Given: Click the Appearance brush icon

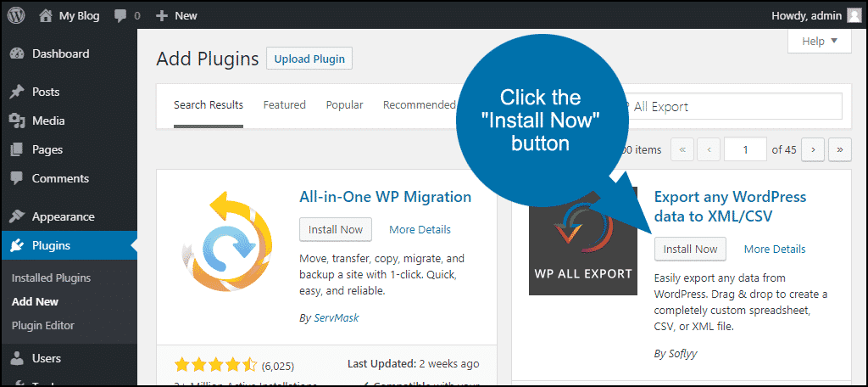Looking at the screenshot, I should (17, 216).
